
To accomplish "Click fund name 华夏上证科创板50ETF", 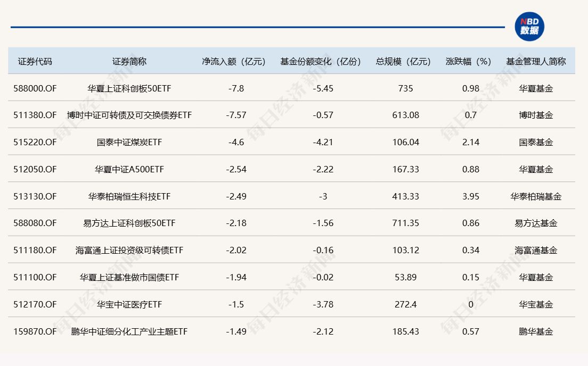I will (x=129, y=88).
